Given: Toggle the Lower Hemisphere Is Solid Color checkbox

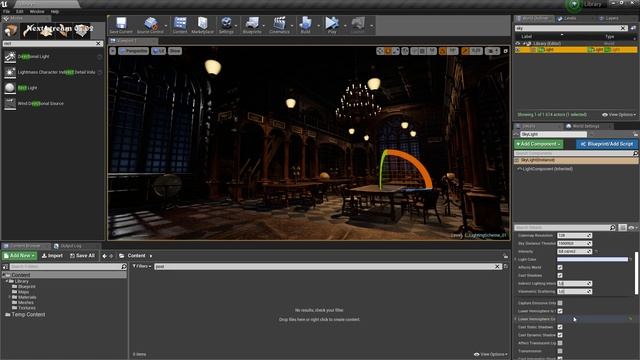Looking at the screenshot, I should tap(560, 311).
